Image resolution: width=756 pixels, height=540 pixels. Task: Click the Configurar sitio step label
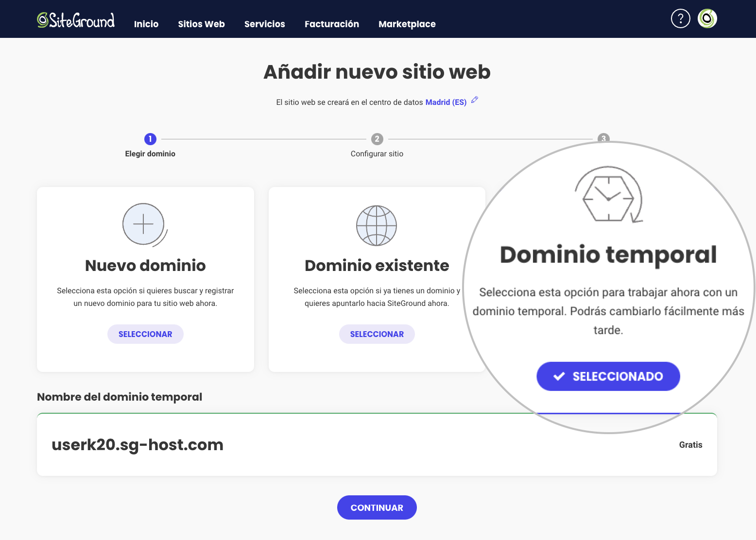(377, 153)
